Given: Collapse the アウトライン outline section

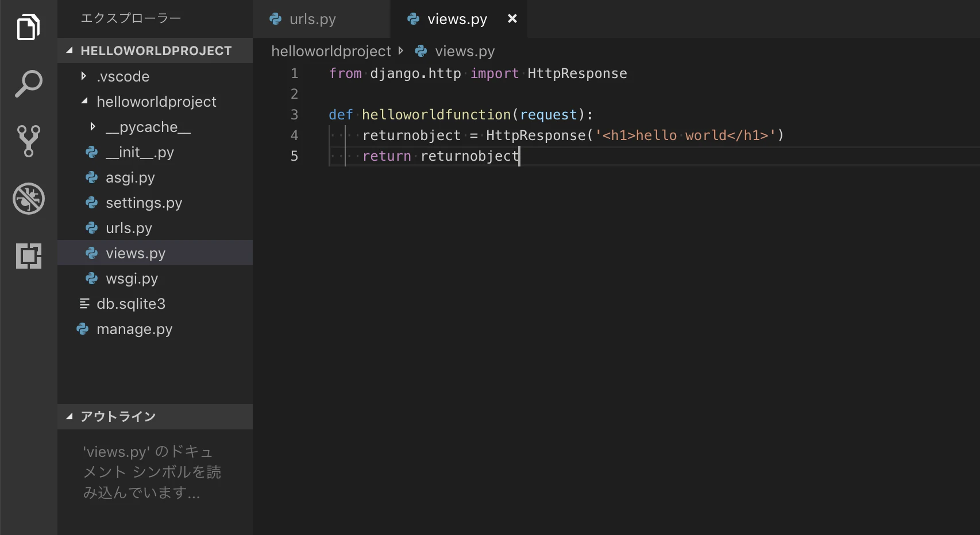Looking at the screenshot, I should [70, 417].
